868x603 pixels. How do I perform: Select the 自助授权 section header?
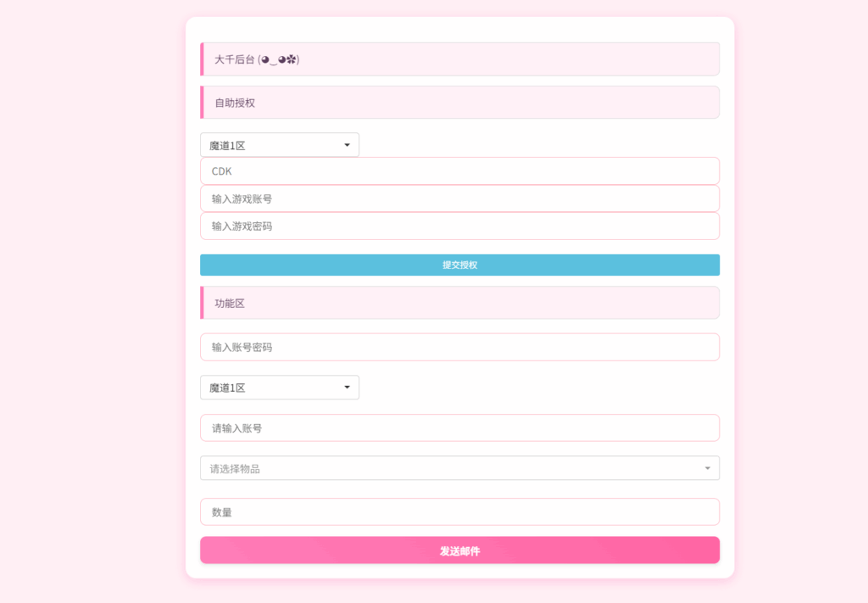[x=459, y=102]
